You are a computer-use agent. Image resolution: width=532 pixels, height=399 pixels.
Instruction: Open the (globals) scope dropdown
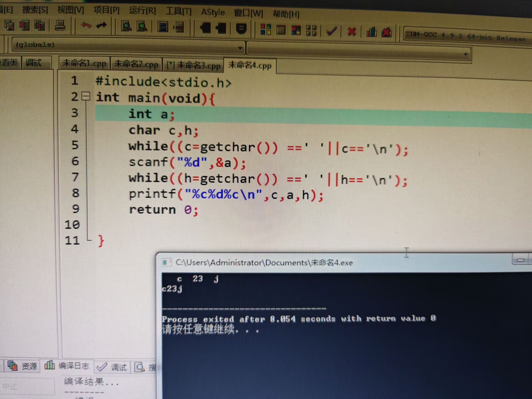tap(240, 48)
